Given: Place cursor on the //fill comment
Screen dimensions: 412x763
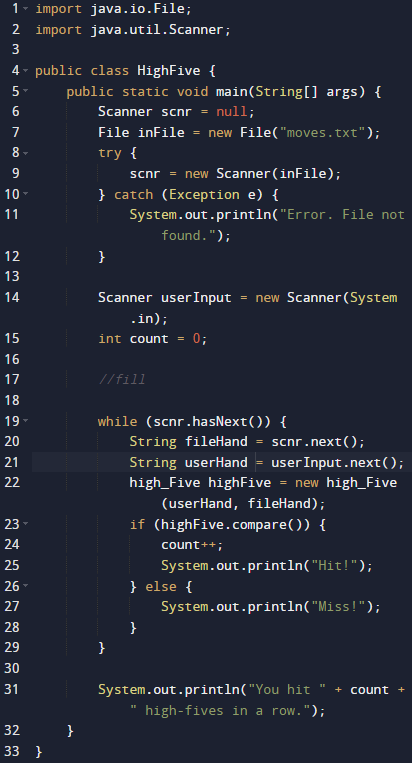Looking at the screenshot, I should coord(122,380).
